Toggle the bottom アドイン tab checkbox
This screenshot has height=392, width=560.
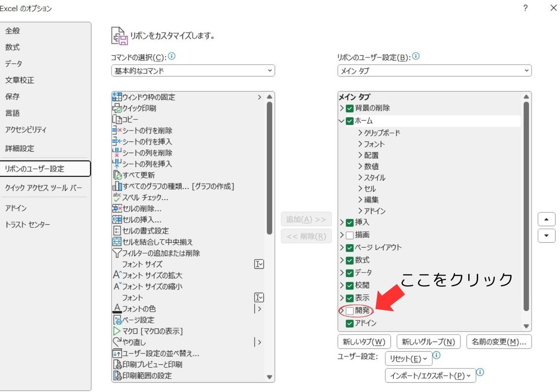coord(350,323)
